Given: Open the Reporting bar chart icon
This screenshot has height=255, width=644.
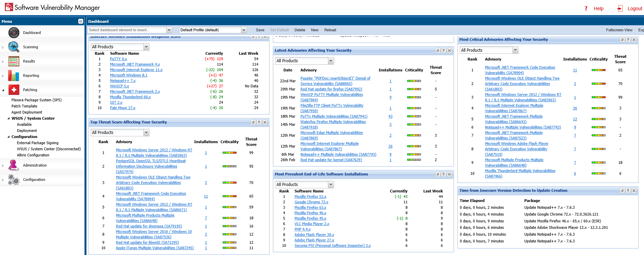Looking at the screenshot, I should 14,75.
